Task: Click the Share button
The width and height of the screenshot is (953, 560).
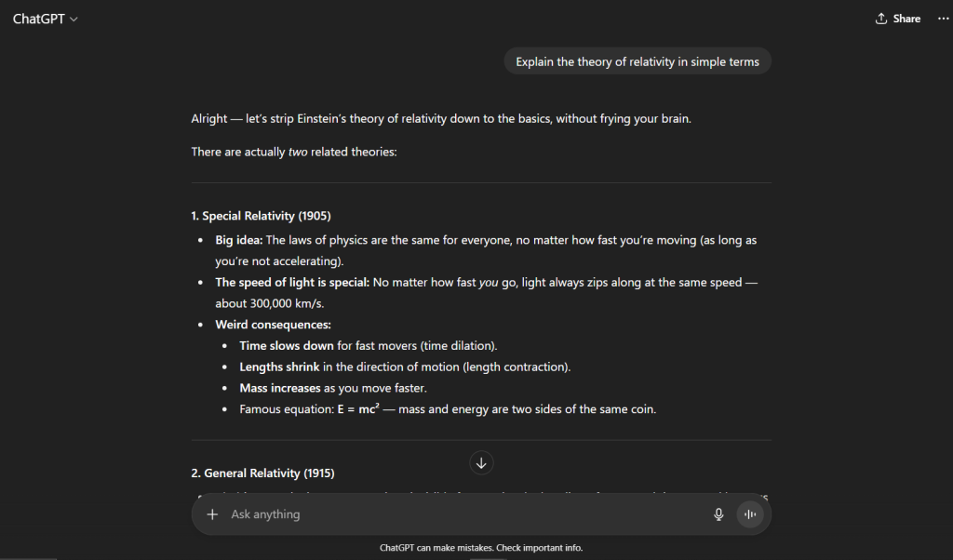Action: 898,19
